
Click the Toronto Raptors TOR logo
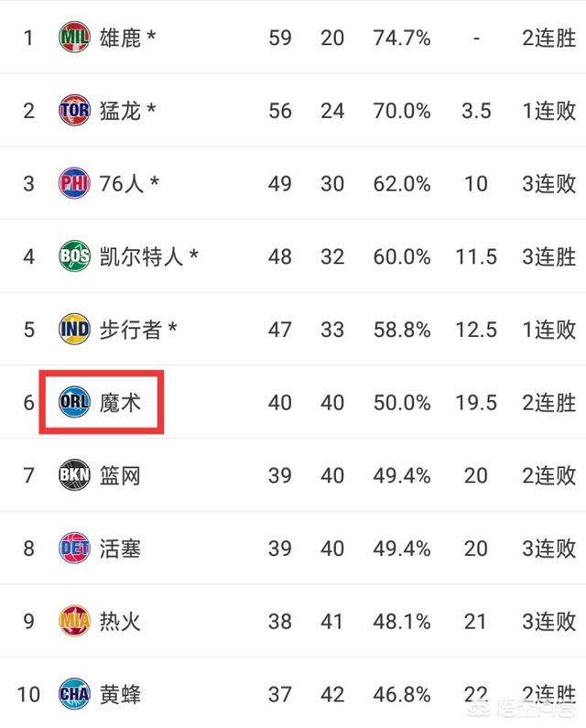[x=74, y=111]
